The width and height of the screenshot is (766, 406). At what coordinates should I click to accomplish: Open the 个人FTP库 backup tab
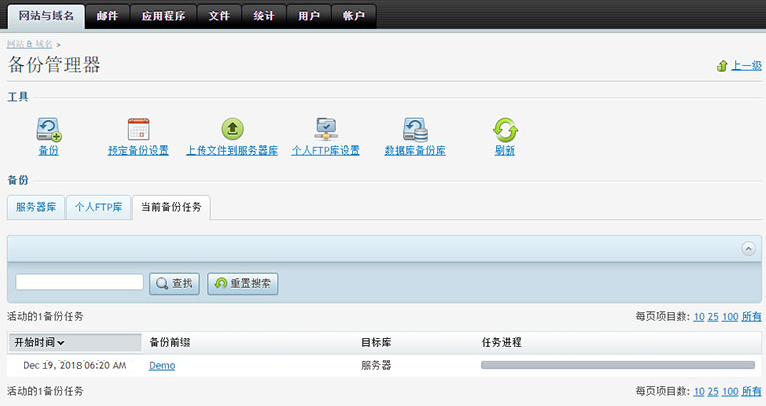pos(99,207)
